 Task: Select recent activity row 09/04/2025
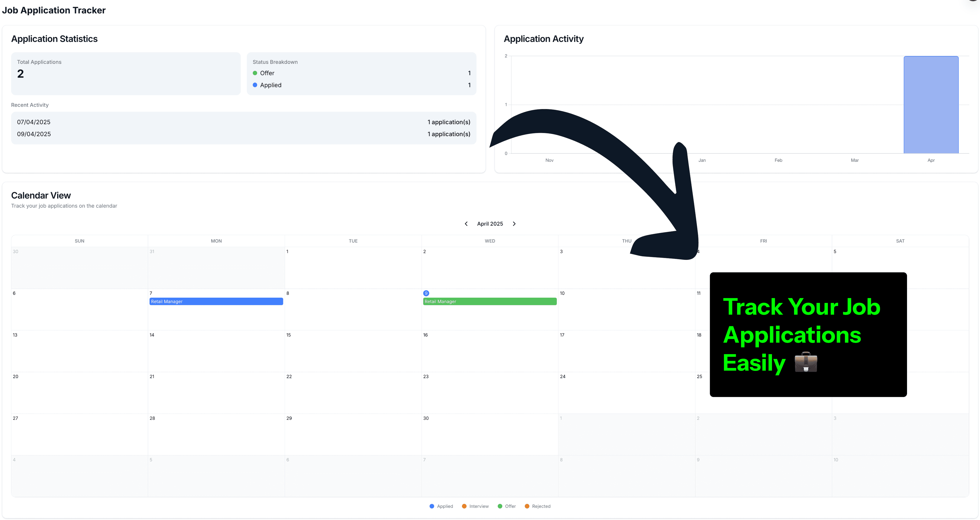[x=243, y=134]
